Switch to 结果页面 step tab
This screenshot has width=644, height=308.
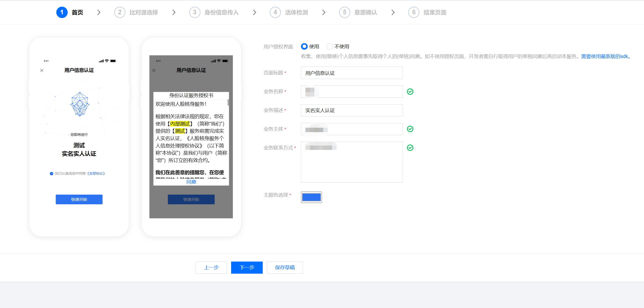(x=435, y=12)
